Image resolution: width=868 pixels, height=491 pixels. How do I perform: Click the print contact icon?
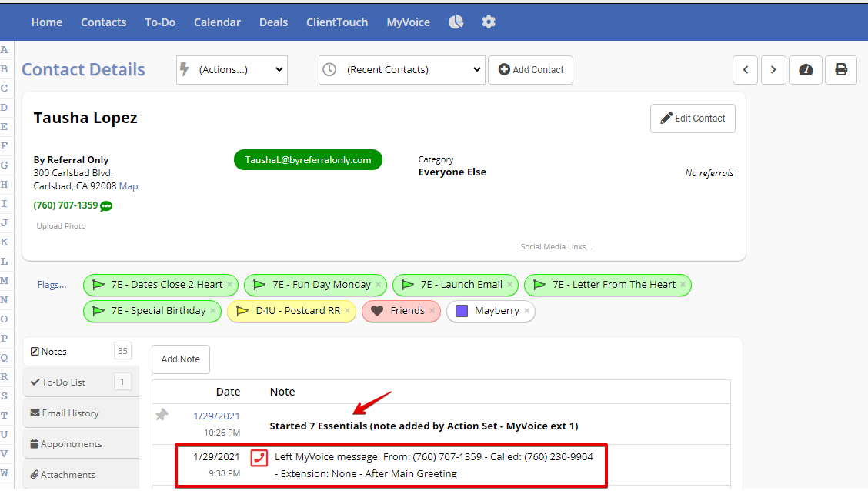[841, 70]
